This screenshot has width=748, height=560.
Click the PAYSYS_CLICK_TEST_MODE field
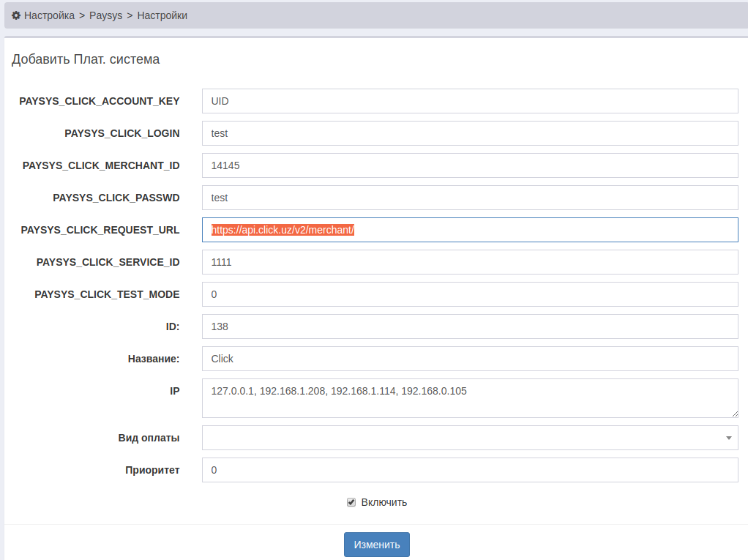pyautogui.click(x=469, y=294)
